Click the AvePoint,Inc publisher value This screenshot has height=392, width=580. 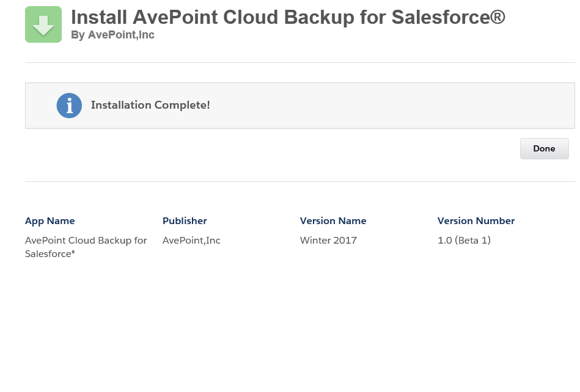click(x=191, y=241)
